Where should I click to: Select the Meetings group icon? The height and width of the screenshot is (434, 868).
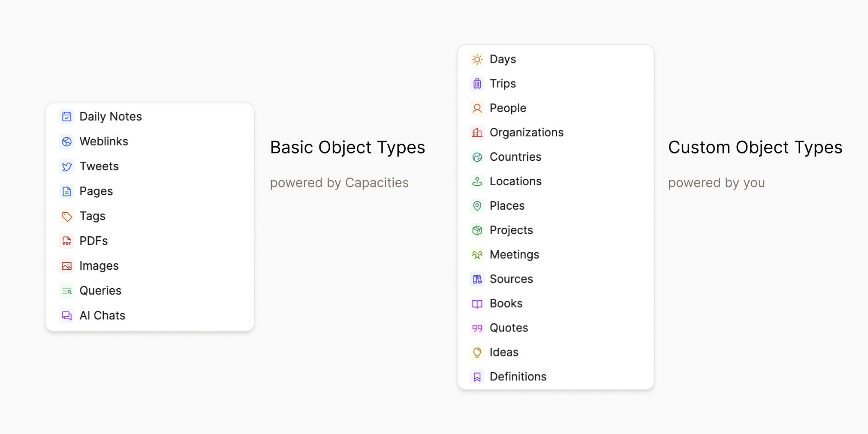click(x=476, y=254)
